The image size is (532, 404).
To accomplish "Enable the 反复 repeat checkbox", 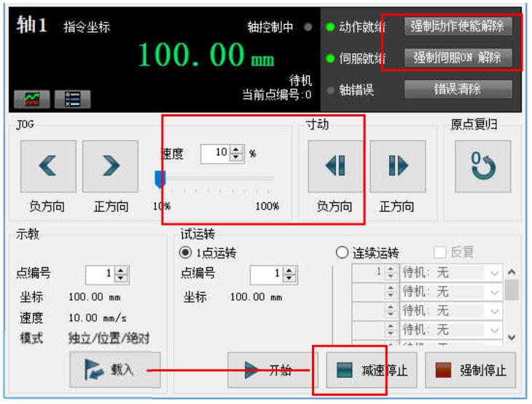I will tap(441, 253).
